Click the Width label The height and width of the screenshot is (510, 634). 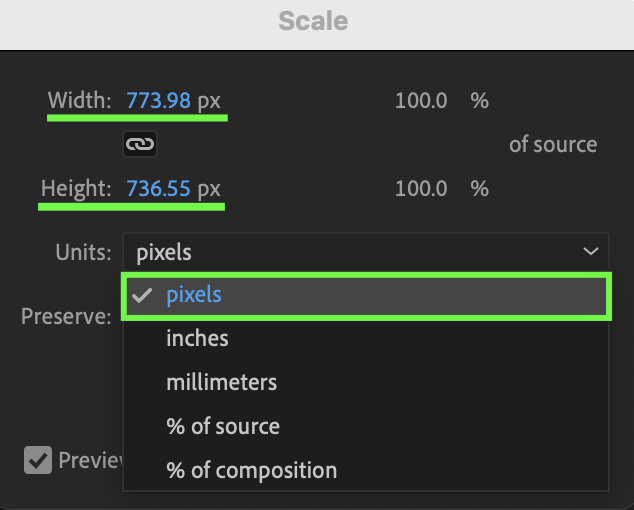[x=80, y=101]
